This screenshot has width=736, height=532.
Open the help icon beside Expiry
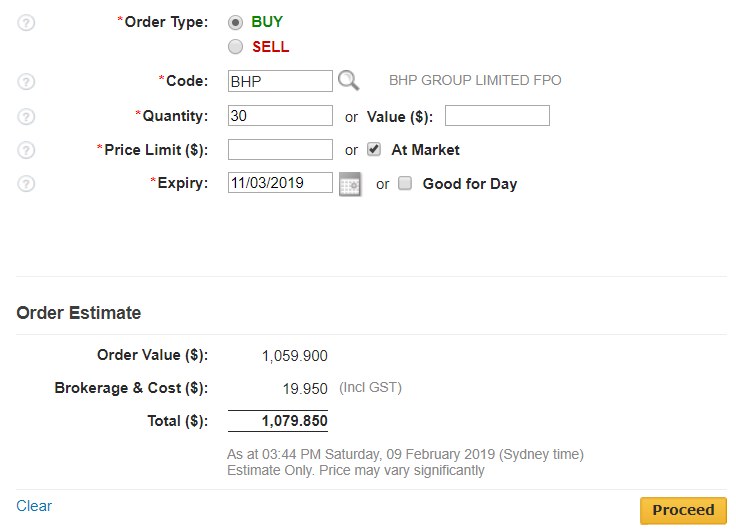point(27,184)
